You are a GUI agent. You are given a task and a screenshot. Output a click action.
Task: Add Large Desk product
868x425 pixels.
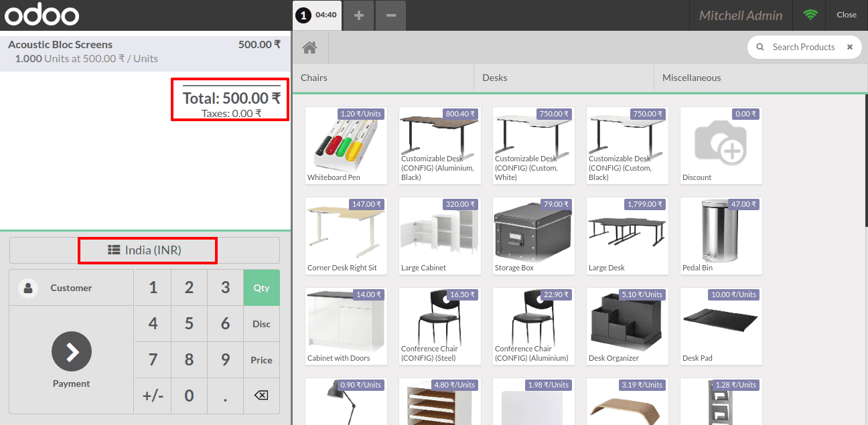(628, 236)
